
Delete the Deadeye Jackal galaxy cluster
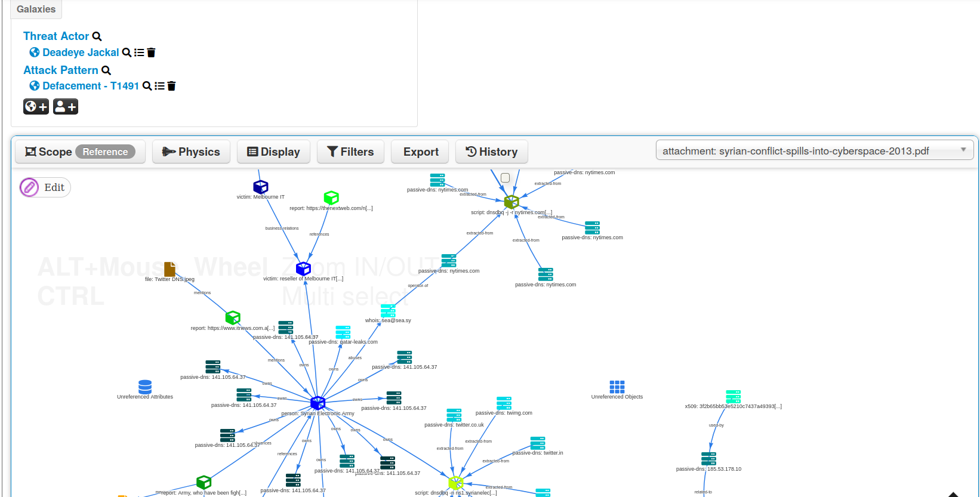click(151, 53)
